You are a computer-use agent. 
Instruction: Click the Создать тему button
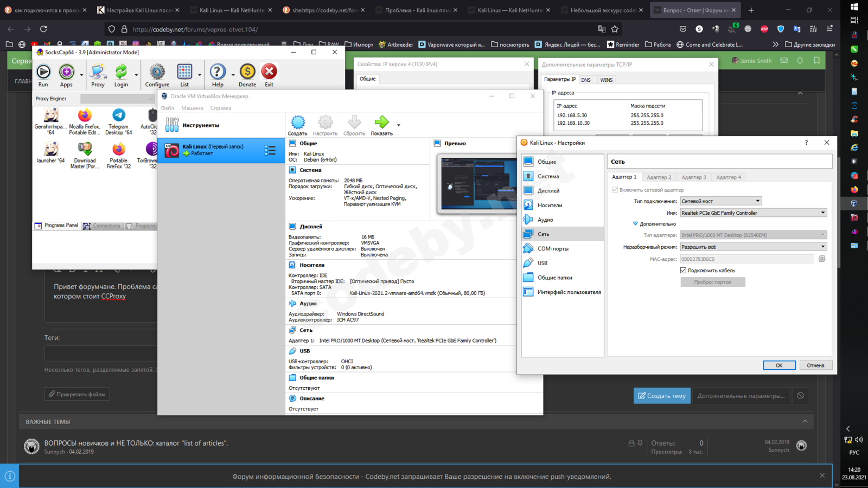point(662,396)
